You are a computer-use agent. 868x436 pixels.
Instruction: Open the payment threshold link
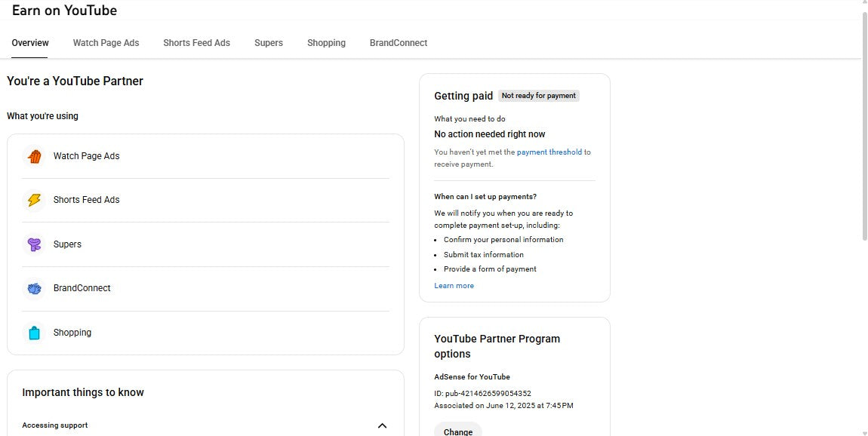coord(549,152)
